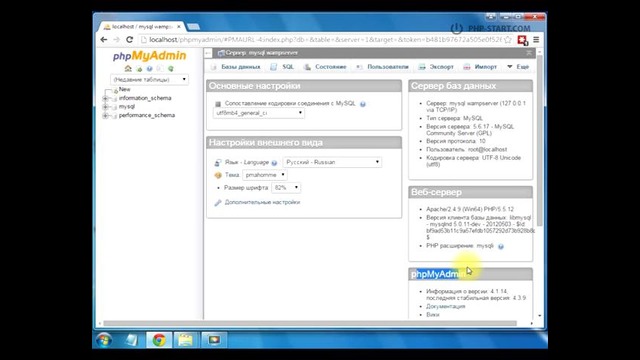This screenshot has height=360, width=640.
Task: Go forward in browser
Action: click(x=116, y=40)
